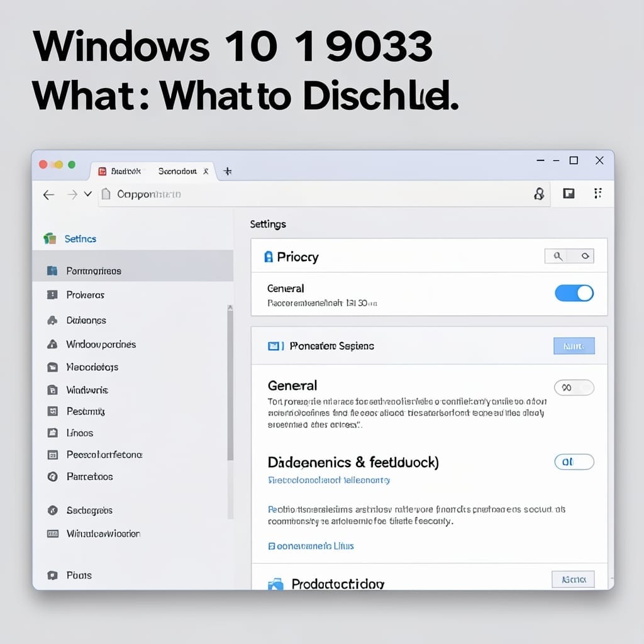Click the icon beside Linoos in the sidebar

(53, 433)
